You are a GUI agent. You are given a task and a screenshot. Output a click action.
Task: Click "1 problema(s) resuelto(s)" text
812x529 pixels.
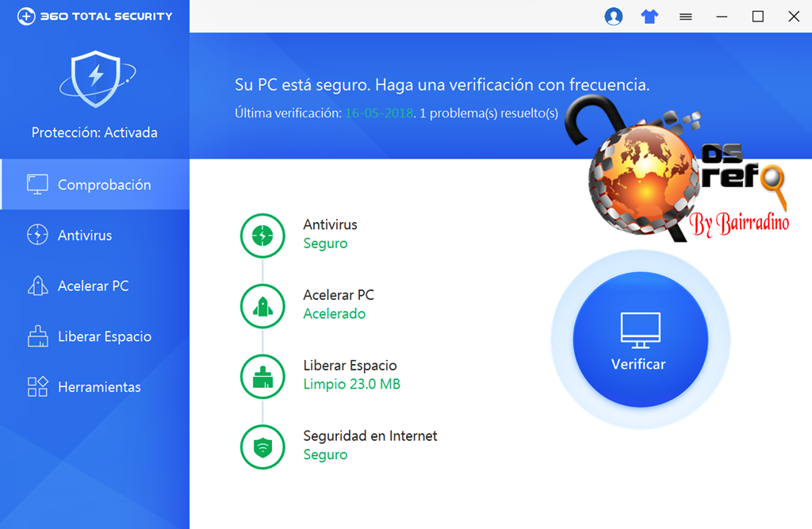point(488,113)
